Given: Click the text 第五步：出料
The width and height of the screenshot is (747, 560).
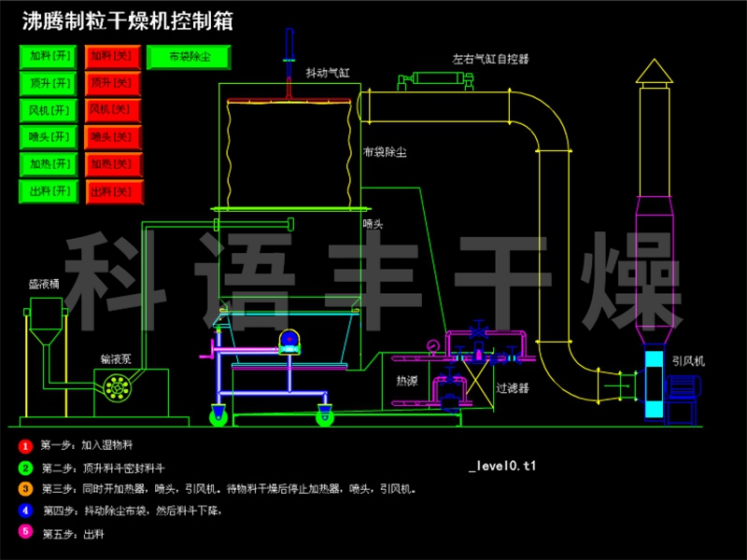Looking at the screenshot, I should (x=74, y=534).
